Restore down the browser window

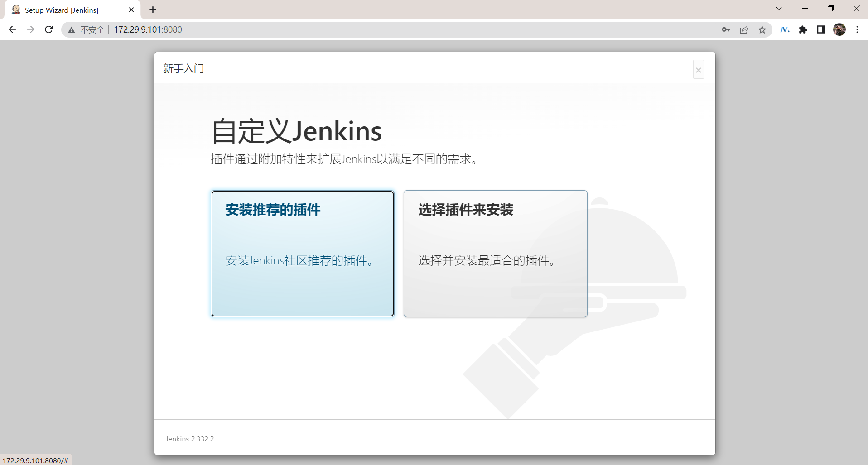point(830,9)
